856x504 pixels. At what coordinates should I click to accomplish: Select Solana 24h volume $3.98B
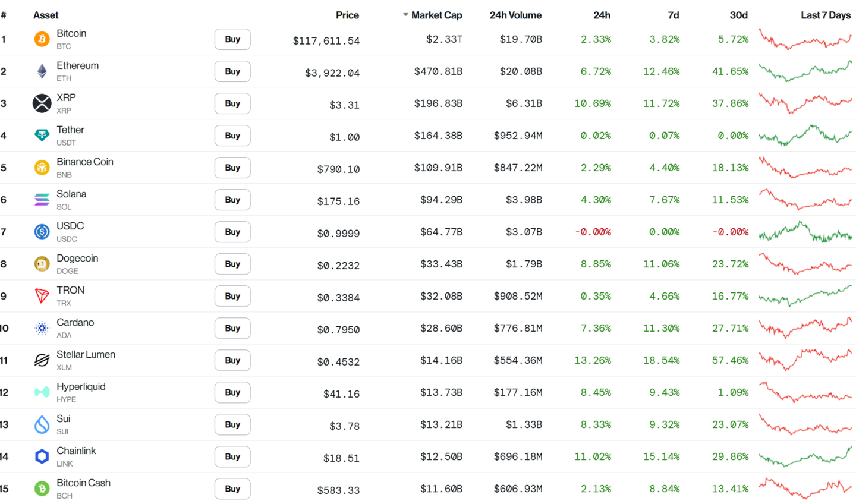tap(524, 200)
